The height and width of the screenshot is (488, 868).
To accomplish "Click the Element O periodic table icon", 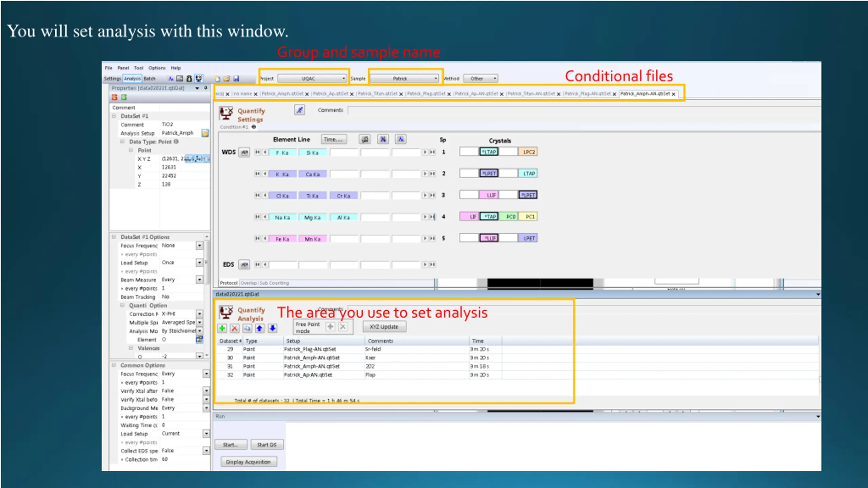I will 199,339.
